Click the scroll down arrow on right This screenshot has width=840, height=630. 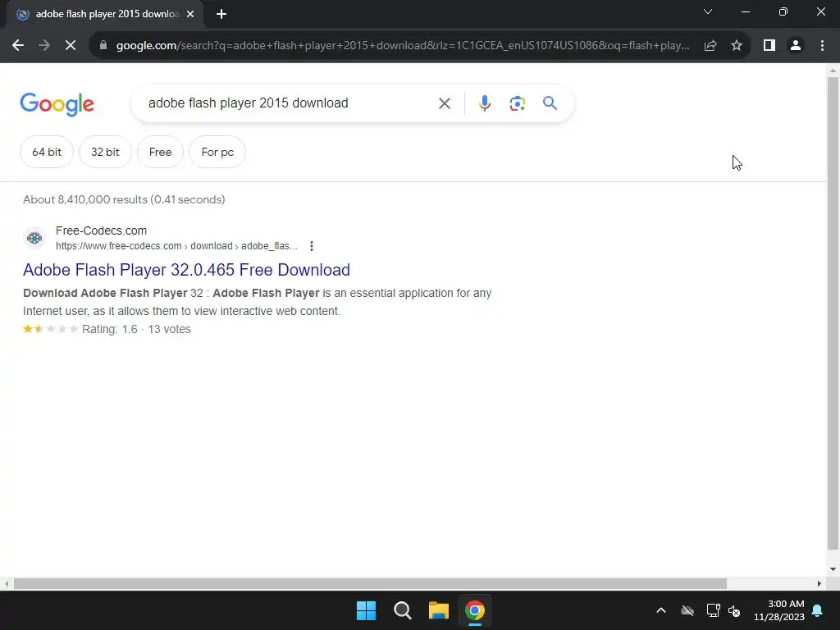pyautogui.click(x=833, y=569)
